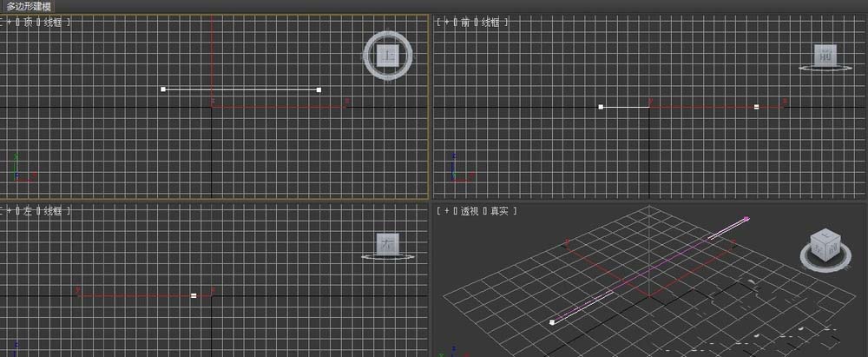Screen dimensions: 868x357
Task: Select the spline vertex in the Left (左) viewport
Action: pos(194,295)
